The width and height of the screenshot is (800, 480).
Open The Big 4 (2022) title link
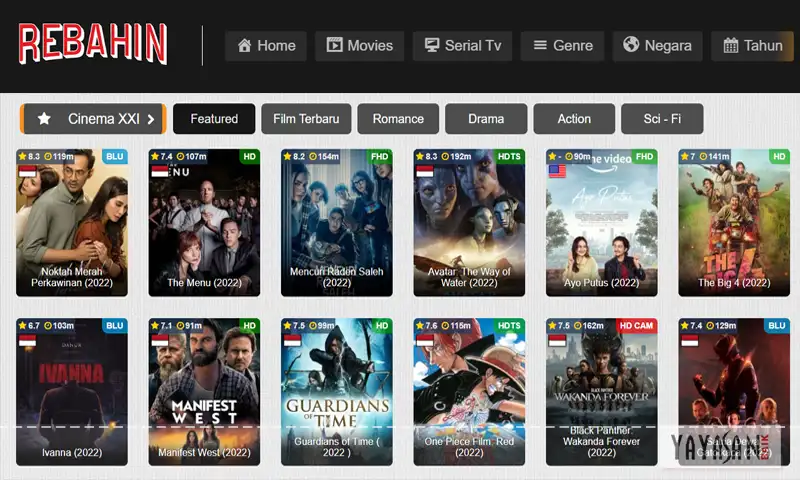click(734, 283)
